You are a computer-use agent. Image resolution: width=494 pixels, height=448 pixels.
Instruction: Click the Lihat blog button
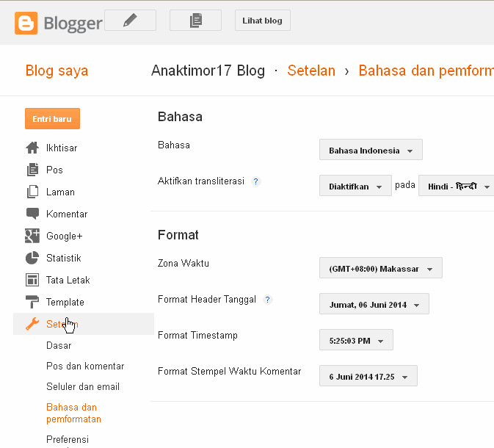click(263, 20)
